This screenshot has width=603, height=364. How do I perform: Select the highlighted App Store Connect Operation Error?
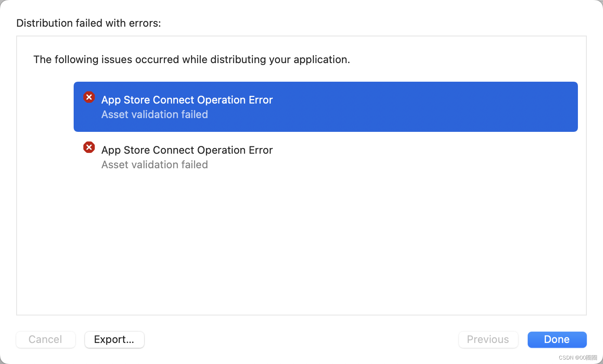(187, 100)
